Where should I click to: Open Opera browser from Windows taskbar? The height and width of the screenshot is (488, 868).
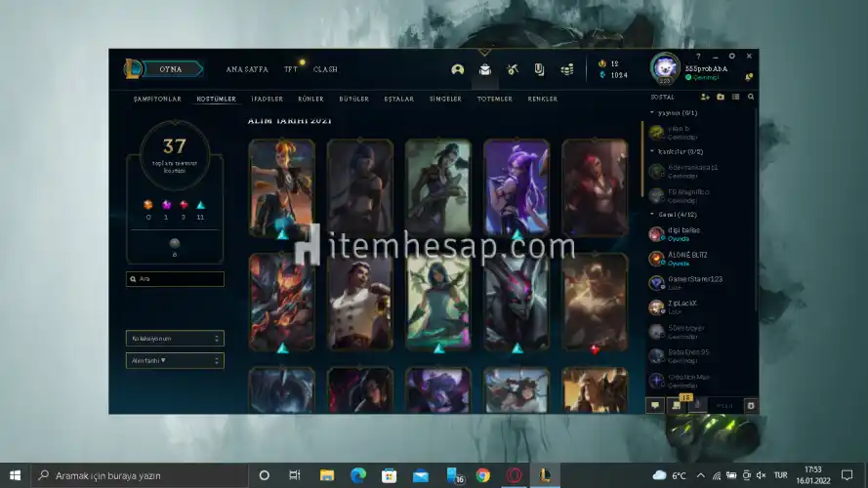(x=513, y=475)
